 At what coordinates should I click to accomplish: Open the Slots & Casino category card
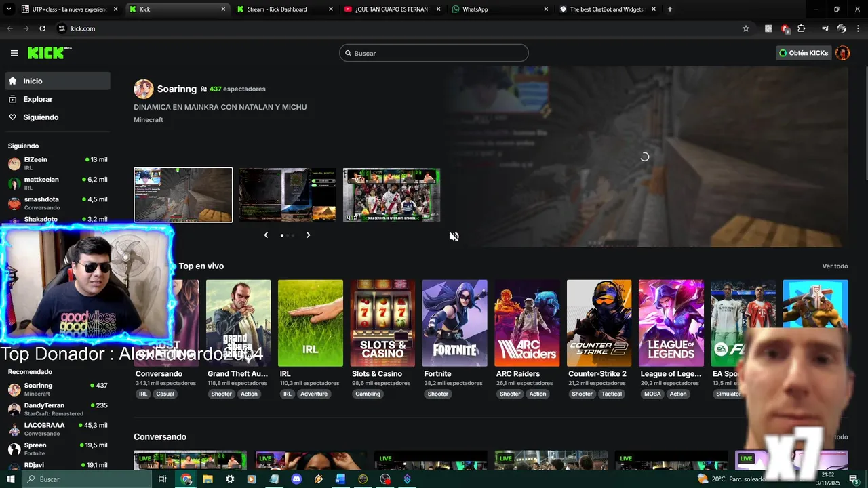point(382,323)
